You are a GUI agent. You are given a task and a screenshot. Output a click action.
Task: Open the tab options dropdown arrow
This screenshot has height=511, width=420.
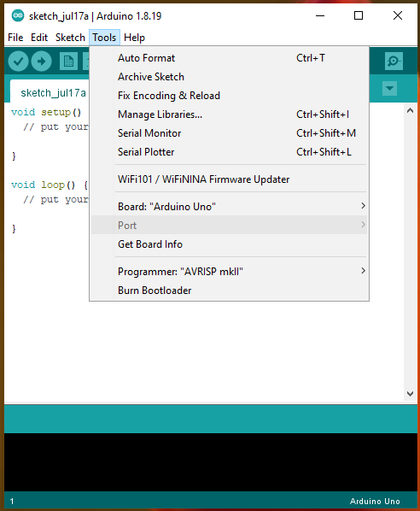[x=389, y=88]
